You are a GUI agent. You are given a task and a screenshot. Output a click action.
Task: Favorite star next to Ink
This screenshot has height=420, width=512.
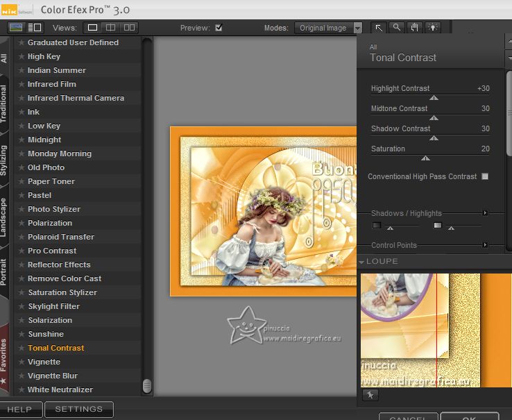click(22, 112)
